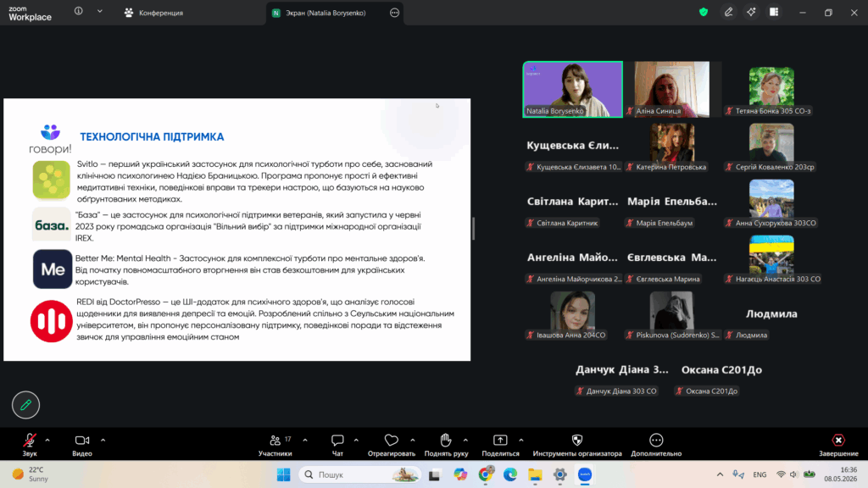This screenshot has width=868, height=488.
Task: Expand the audio options arrow
Action: pos(47,441)
